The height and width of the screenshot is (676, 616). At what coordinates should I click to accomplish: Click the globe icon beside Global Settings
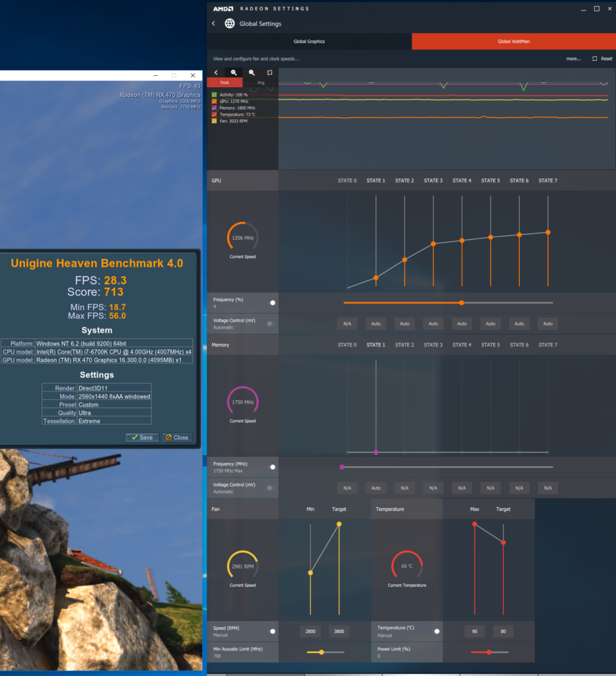(x=230, y=23)
